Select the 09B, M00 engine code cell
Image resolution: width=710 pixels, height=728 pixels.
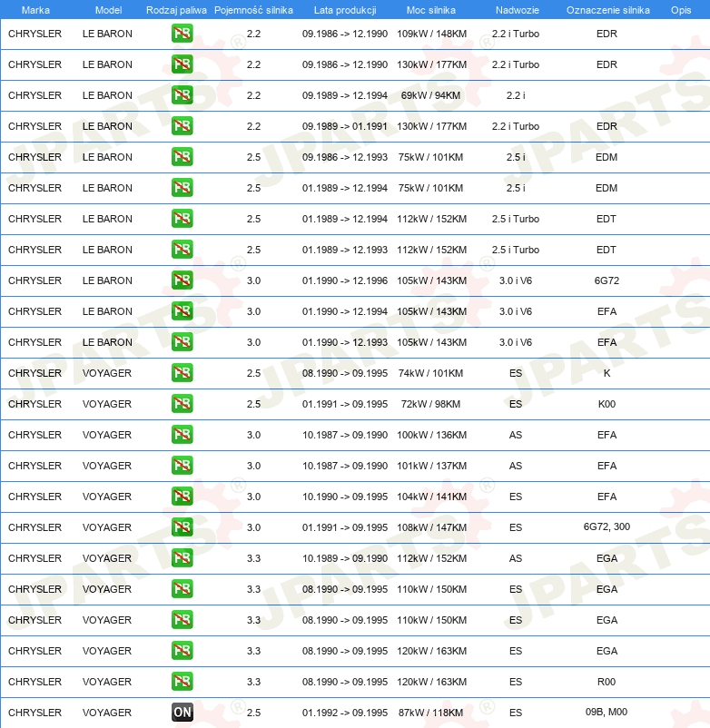click(606, 713)
